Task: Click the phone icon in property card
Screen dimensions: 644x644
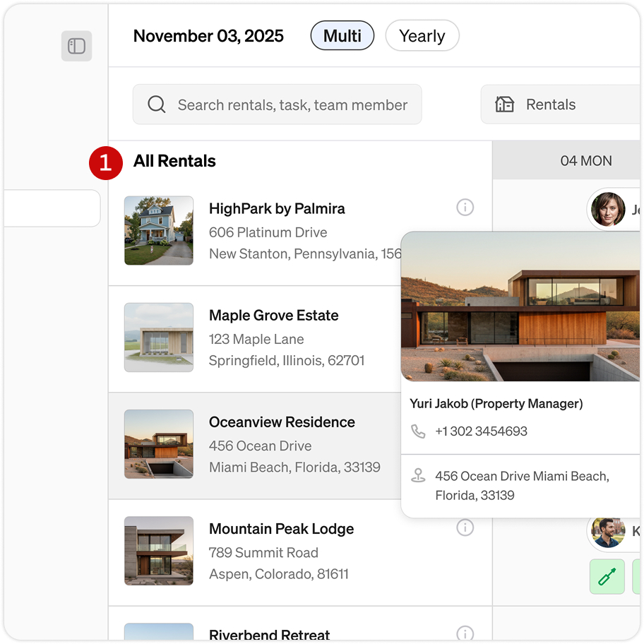Action: (418, 431)
